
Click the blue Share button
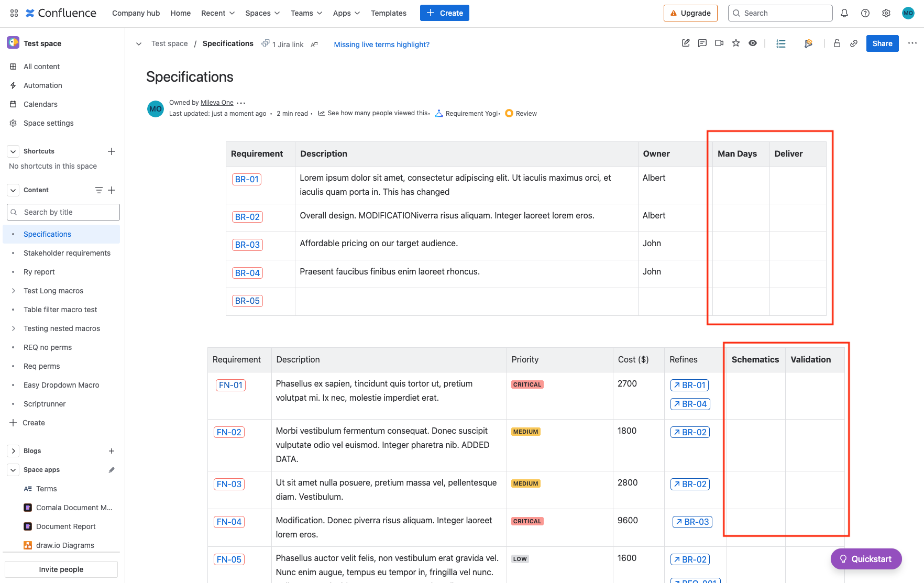(882, 43)
